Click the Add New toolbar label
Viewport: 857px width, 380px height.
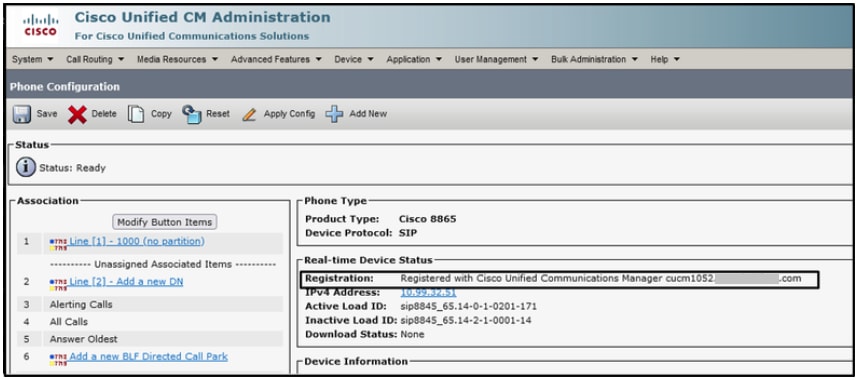click(368, 114)
